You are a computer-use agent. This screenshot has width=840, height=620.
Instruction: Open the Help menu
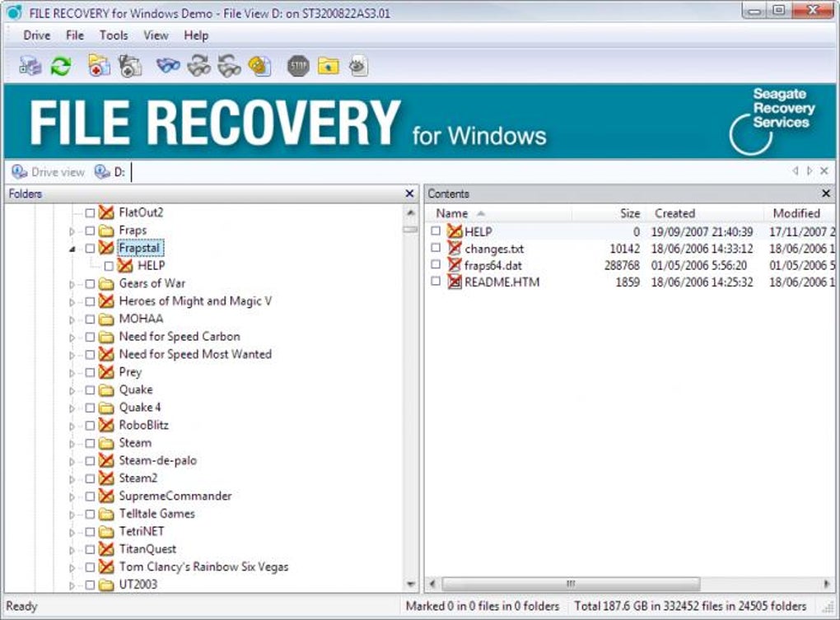(x=196, y=35)
